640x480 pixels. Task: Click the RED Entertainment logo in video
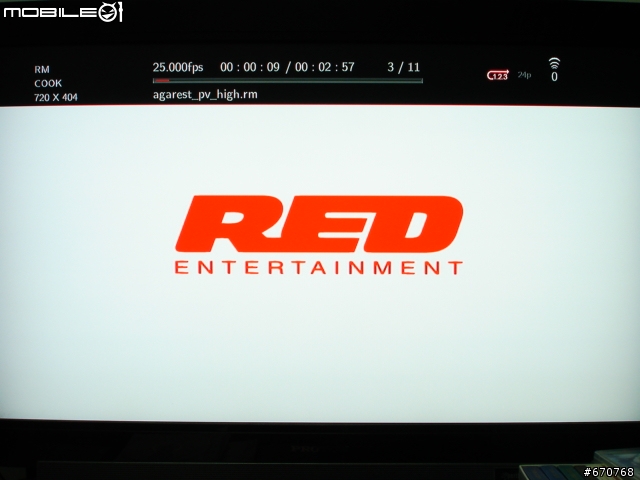[x=319, y=235]
